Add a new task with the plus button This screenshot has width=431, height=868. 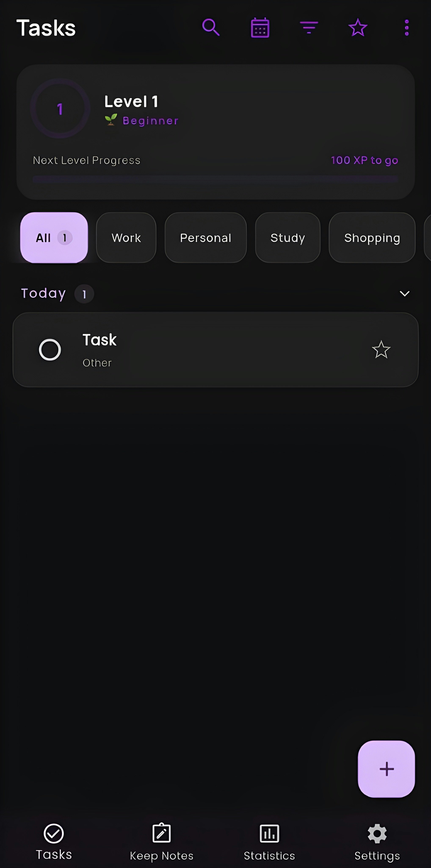(x=386, y=769)
